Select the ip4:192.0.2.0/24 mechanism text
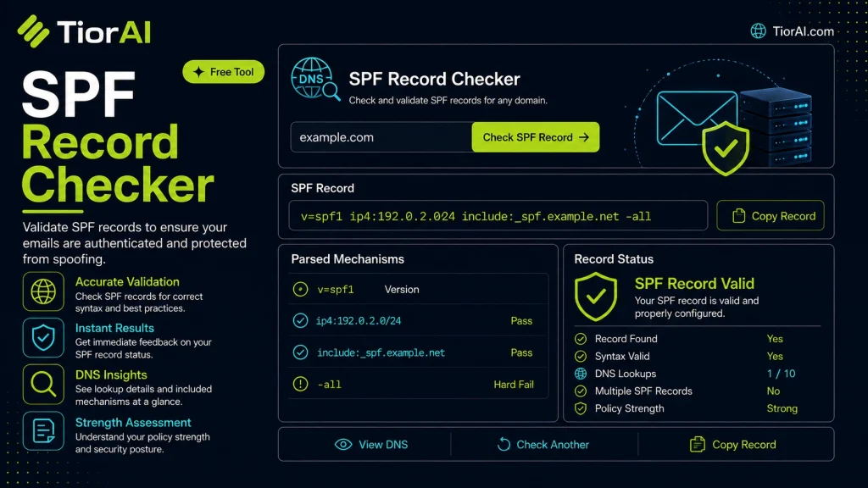 pos(359,321)
